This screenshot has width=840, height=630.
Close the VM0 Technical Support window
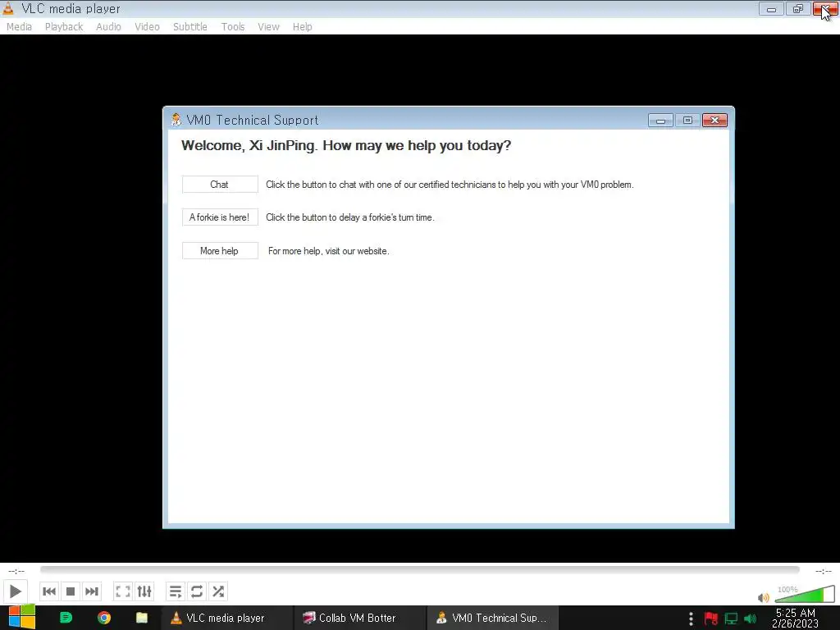tap(714, 121)
